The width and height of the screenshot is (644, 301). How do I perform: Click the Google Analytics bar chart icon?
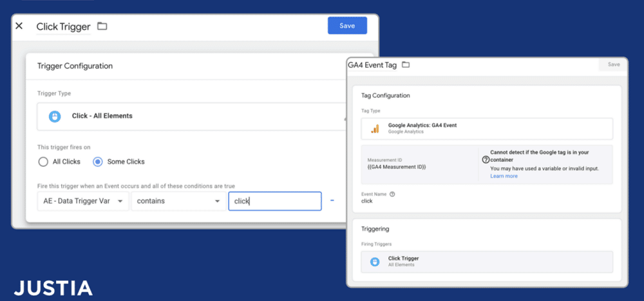(x=375, y=128)
